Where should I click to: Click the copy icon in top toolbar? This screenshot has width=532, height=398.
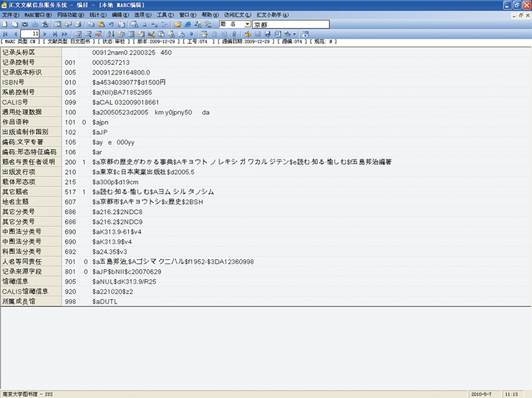point(91,25)
